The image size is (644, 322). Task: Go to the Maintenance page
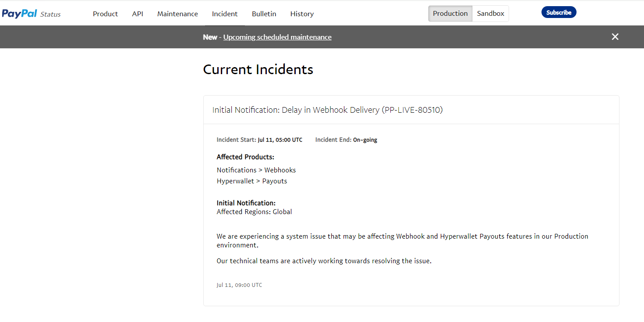tap(177, 14)
